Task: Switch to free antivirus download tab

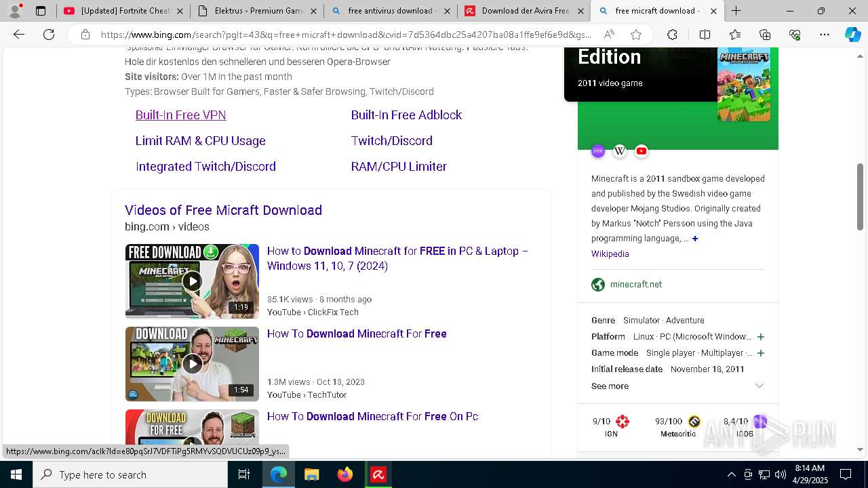Action: 390,11
